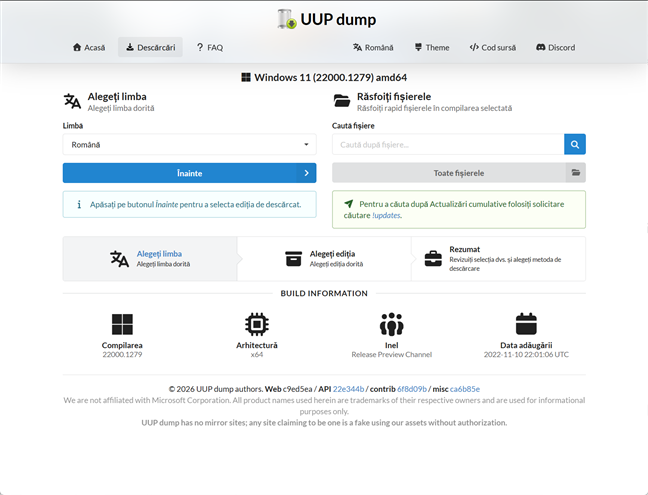Go to the Acasă home page

pyautogui.click(x=88, y=47)
